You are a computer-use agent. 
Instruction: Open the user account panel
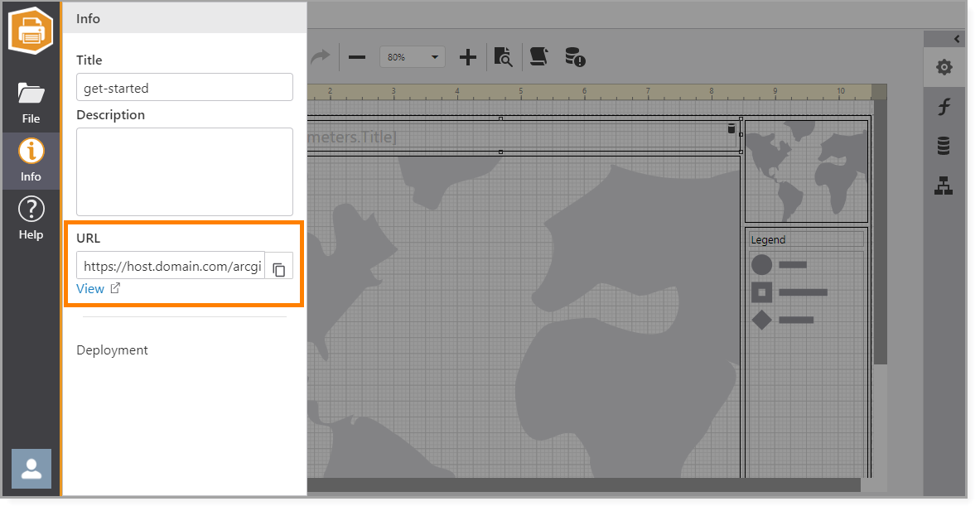[x=31, y=469]
